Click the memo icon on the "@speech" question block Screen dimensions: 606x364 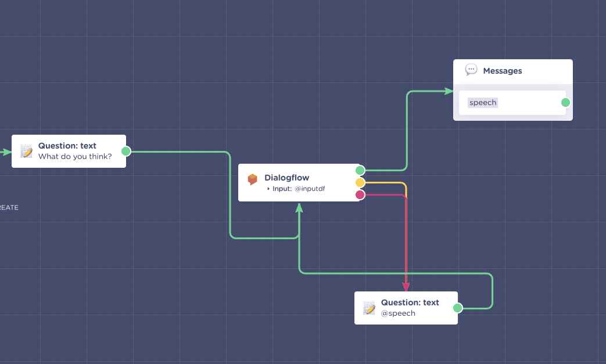coord(370,307)
